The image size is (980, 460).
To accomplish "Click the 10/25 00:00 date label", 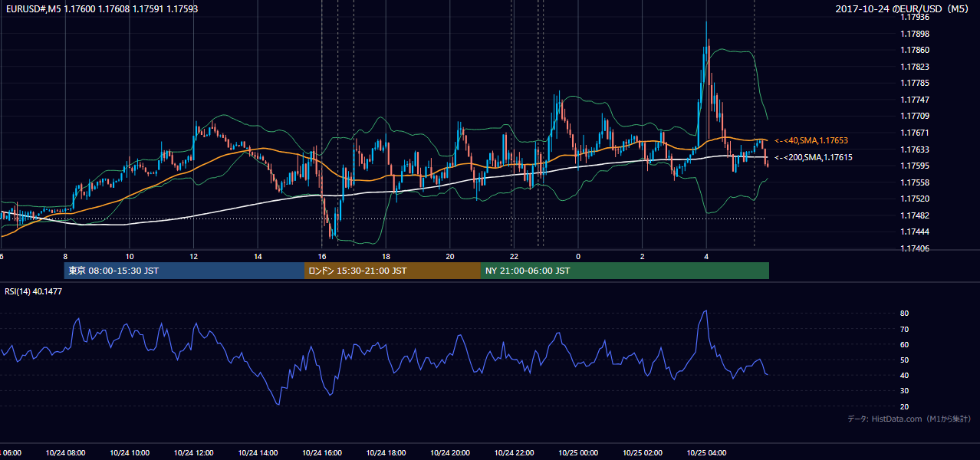I will [578, 452].
